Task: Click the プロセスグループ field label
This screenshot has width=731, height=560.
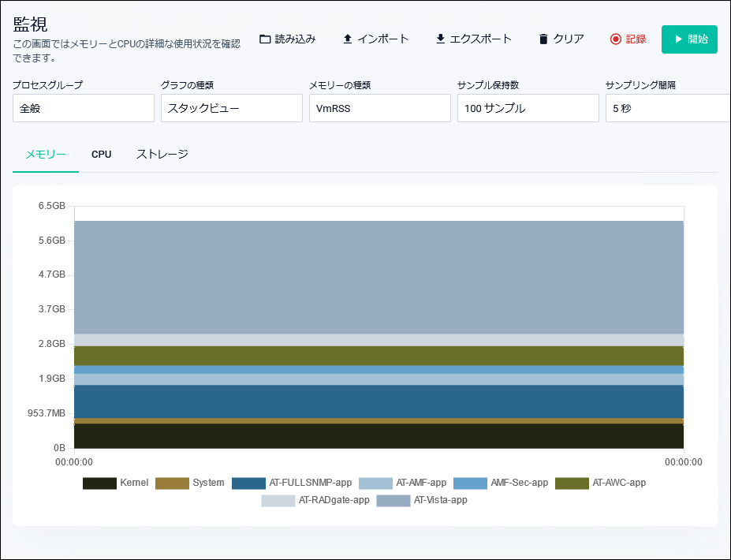Action: click(47, 85)
